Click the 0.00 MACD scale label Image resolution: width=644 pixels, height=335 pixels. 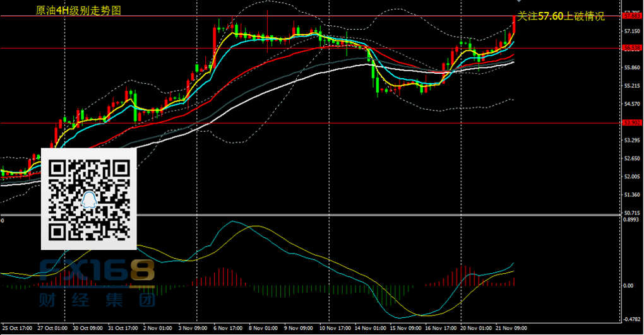[x=629, y=286]
